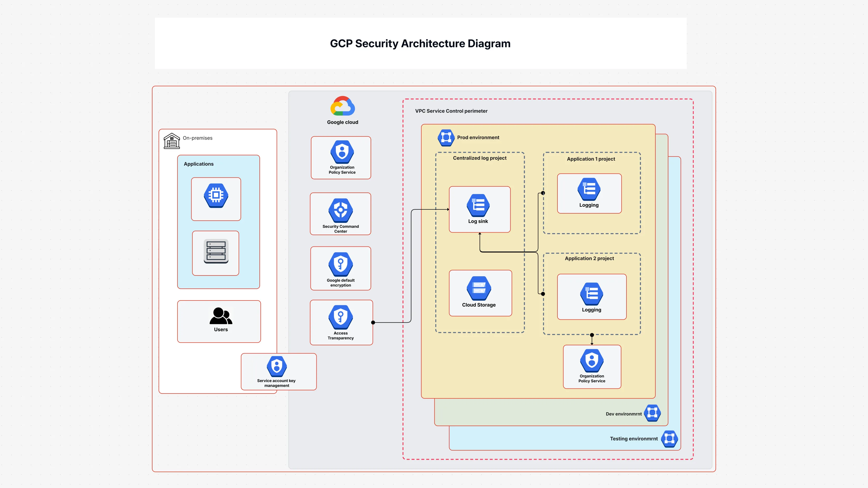The width and height of the screenshot is (868, 488).
Task: Select the VPC Service Control perimeter label
Action: [451, 110]
